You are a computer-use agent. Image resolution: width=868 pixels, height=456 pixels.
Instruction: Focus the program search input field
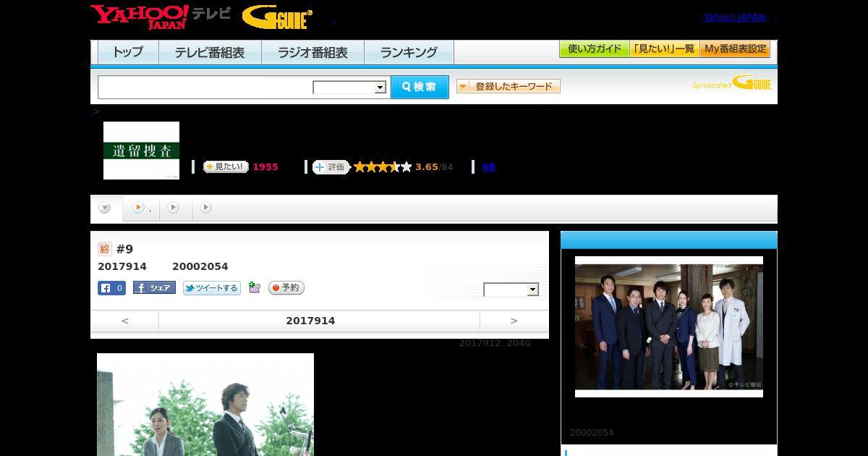205,87
